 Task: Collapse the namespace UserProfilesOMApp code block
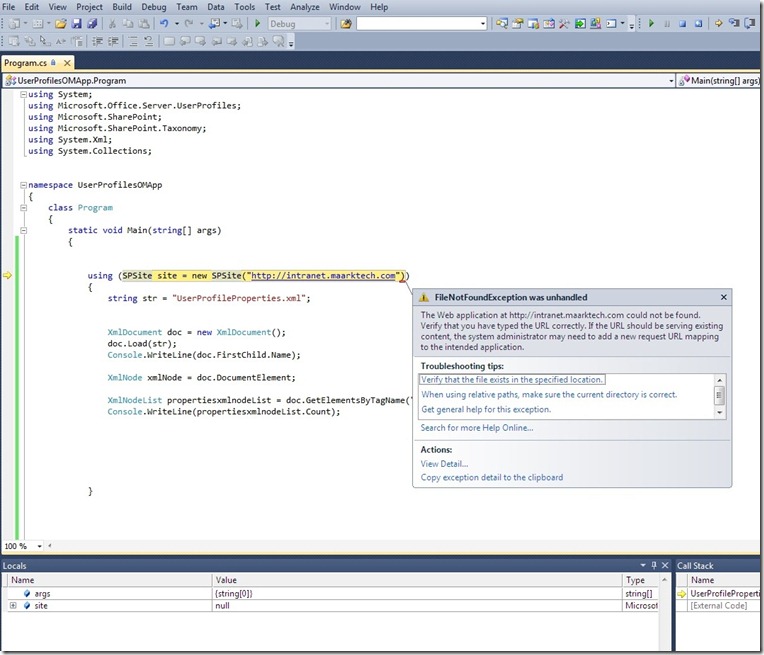[x=22, y=185]
